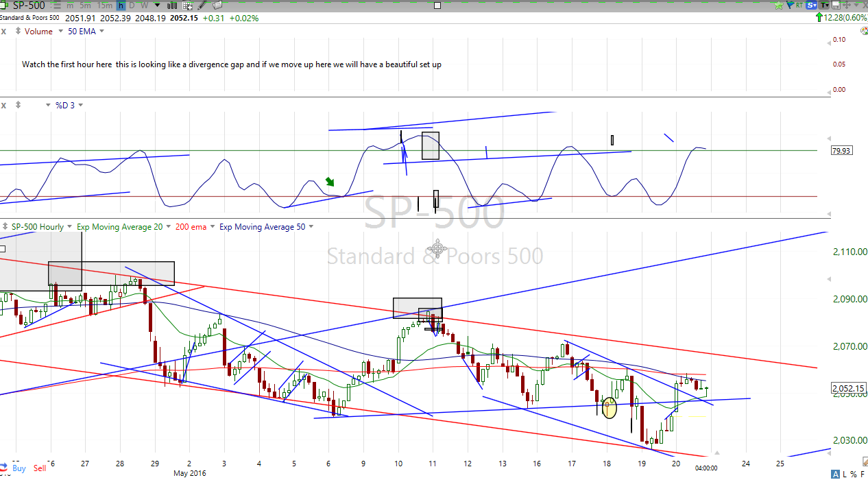Switch to the hourly 'h' timeframe
The width and height of the screenshot is (868, 480).
(x=121, y=5)
